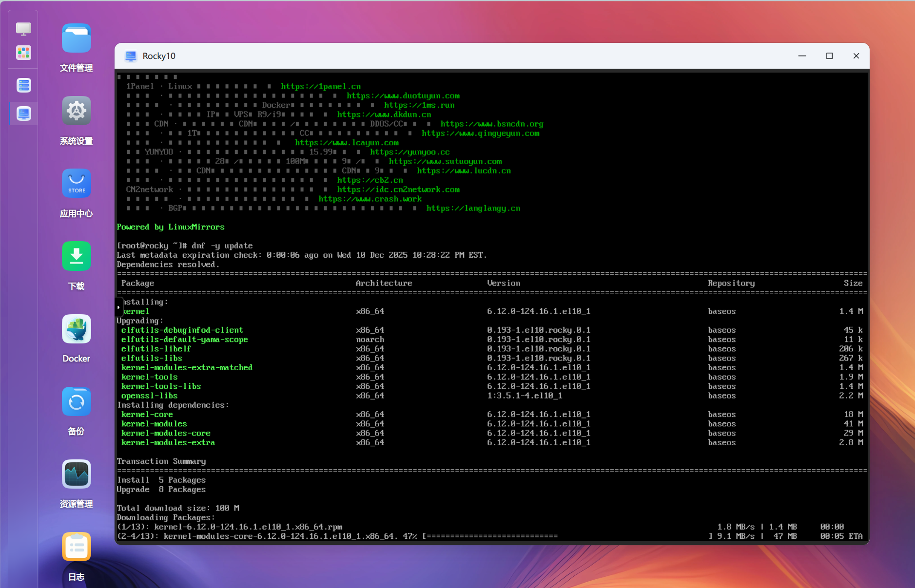The width and height of the screenshot is (915, 588).
Task: Click the show-desktop monitor icon in the dock
Action: coord(23,29)
